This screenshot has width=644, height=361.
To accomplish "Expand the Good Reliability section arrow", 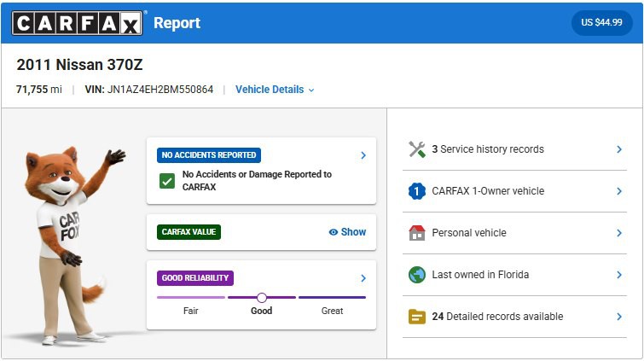I will tap(363, 278).
